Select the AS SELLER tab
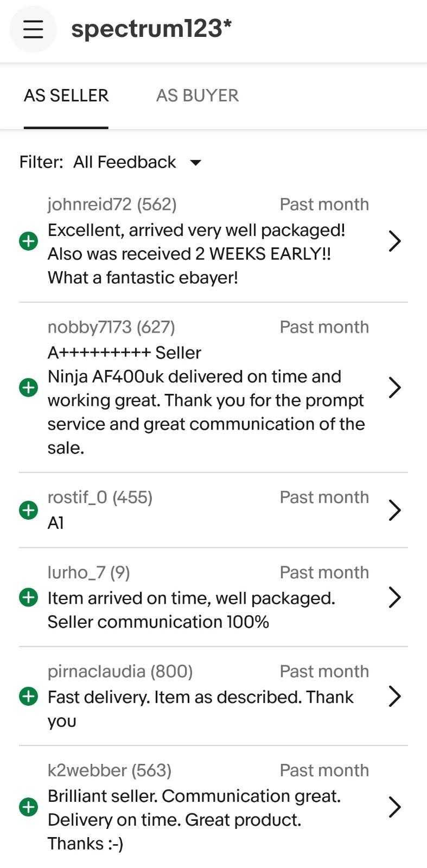The width and height of the screenshot is (427, 868). 66,95
